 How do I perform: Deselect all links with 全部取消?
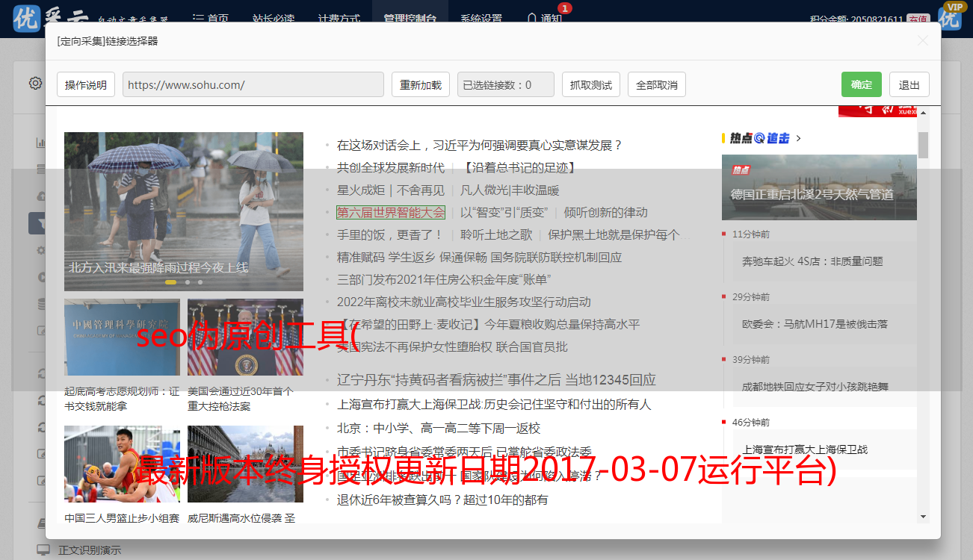(656, 84)
